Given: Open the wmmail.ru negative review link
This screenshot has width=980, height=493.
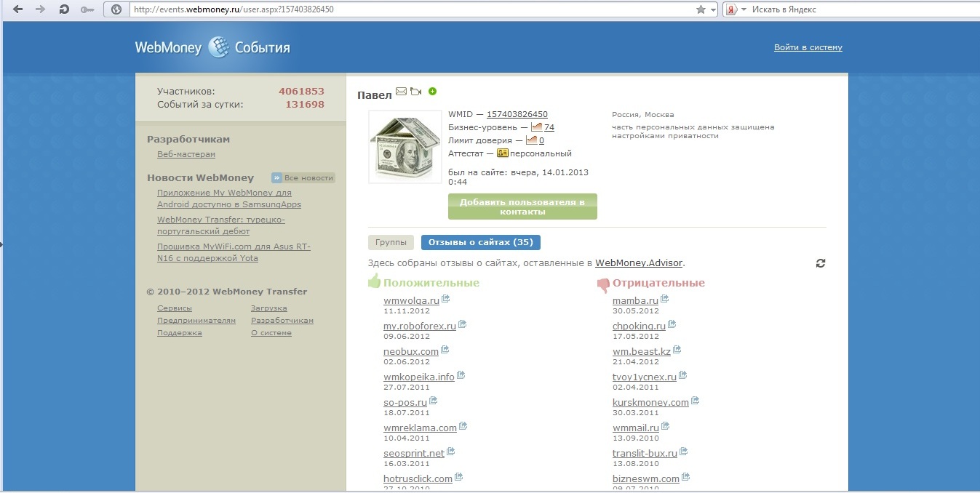Looking at the screenshot, I should coord(636,428).
